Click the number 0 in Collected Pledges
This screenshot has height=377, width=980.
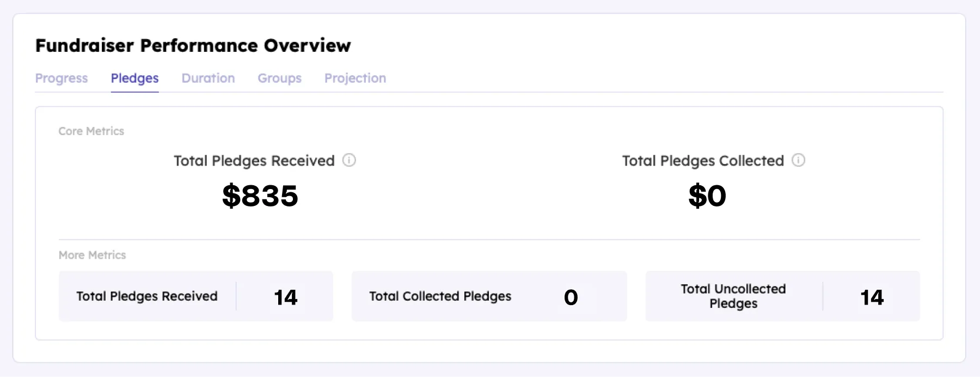tap(571, 297)
